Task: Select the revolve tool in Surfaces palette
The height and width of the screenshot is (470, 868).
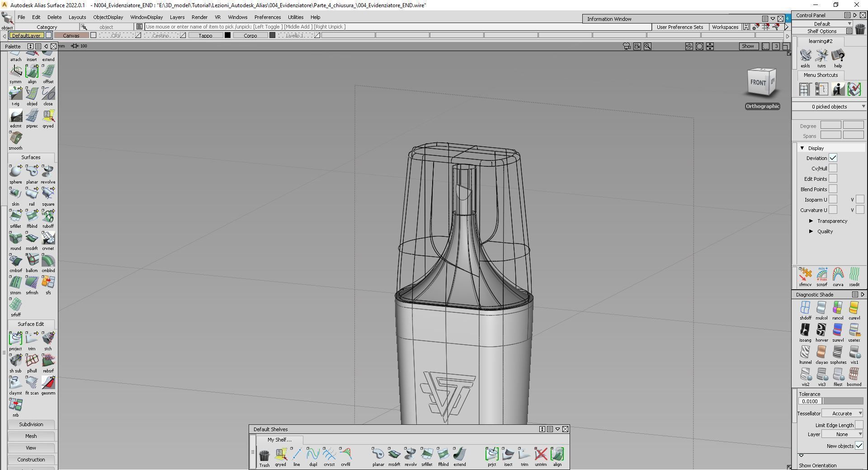Action: pos(48,171)
